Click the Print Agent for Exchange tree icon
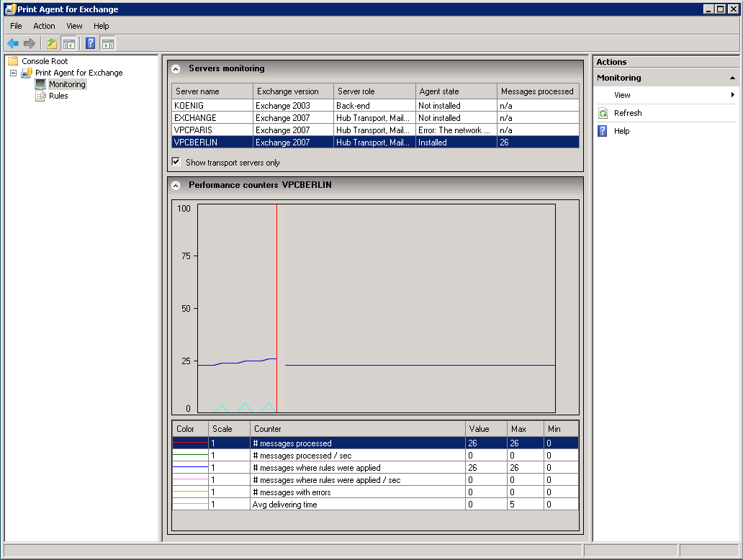 click(27, 73)
